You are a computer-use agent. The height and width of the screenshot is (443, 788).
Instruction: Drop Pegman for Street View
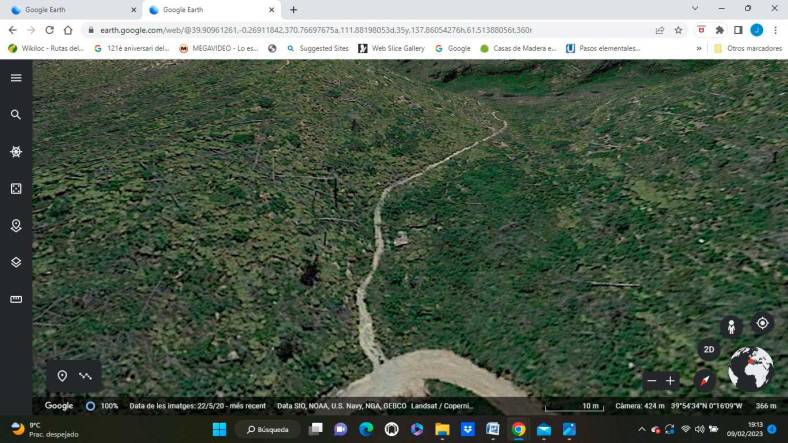732,327
